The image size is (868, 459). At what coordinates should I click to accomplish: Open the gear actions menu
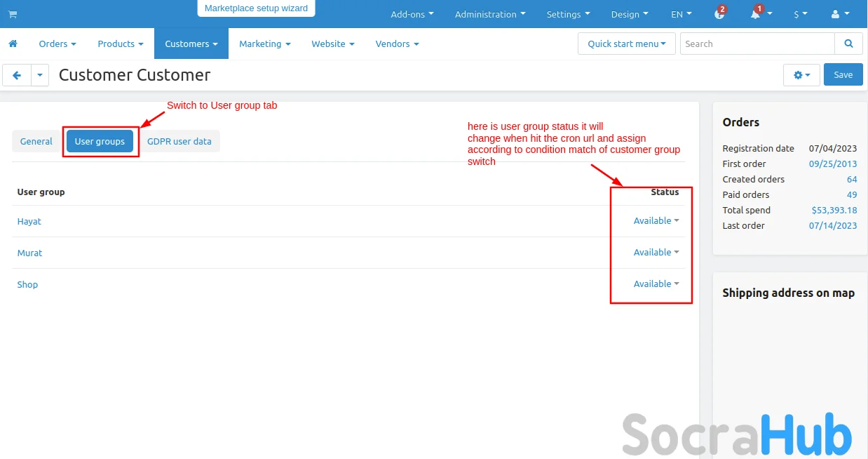[x=801, y=75]
